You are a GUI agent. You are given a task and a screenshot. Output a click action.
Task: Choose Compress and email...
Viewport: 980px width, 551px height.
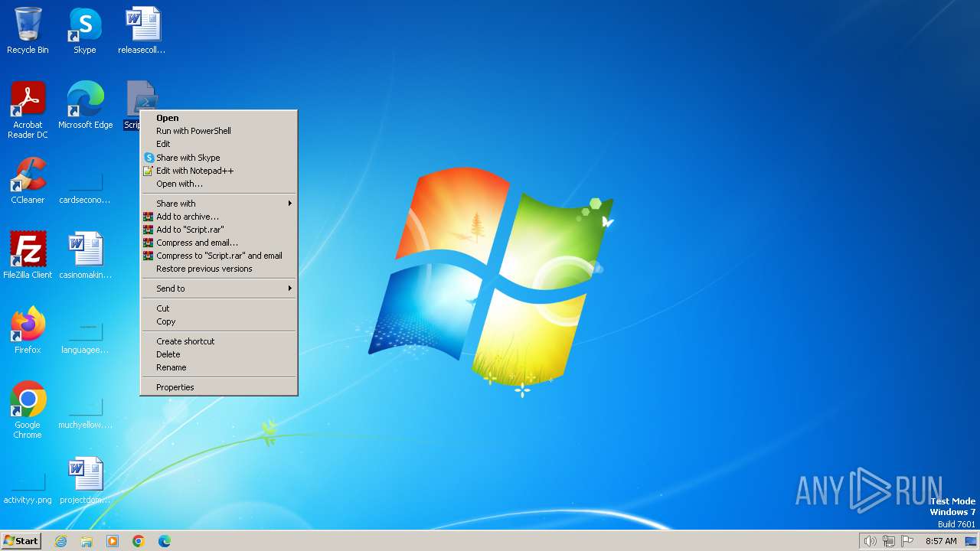[x=219, y=243]
